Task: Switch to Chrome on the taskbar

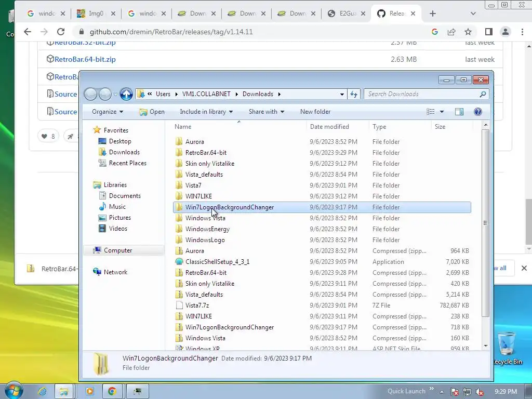Action: (112, 392)
